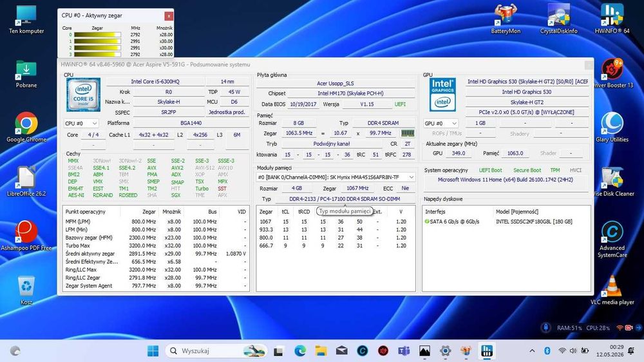This screenshot has height=362, width=644.
Task: Switch to HWiNFO taskbar button
Action: click(x=487, y=351)
